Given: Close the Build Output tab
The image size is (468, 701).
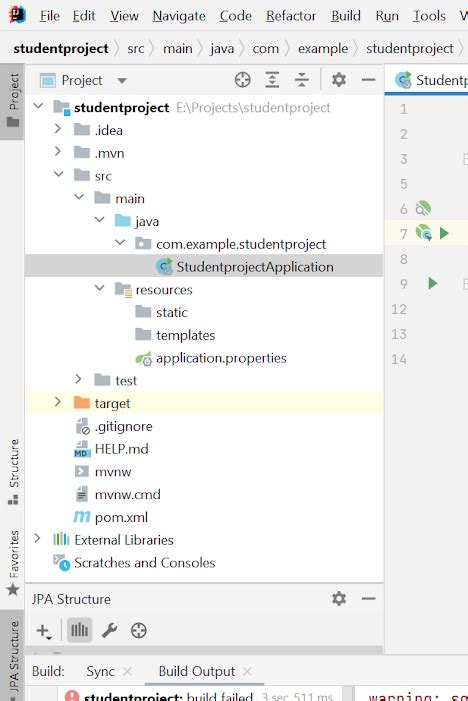Looking at the screenshot, I should [247, 671].
